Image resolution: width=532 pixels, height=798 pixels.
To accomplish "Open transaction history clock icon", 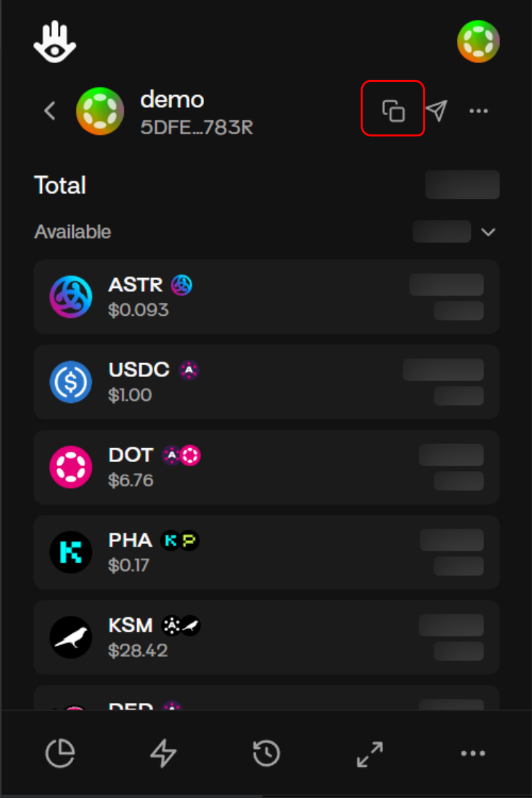I will click(x=267, y=753).
